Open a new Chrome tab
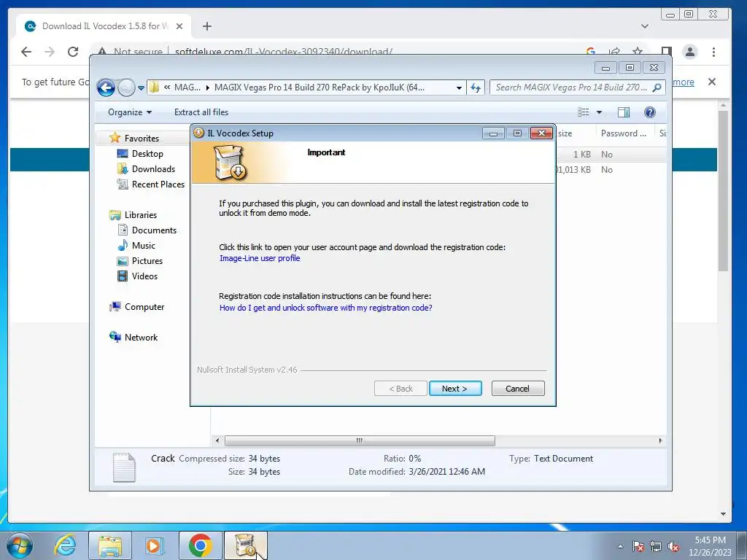 pos(206,26)
